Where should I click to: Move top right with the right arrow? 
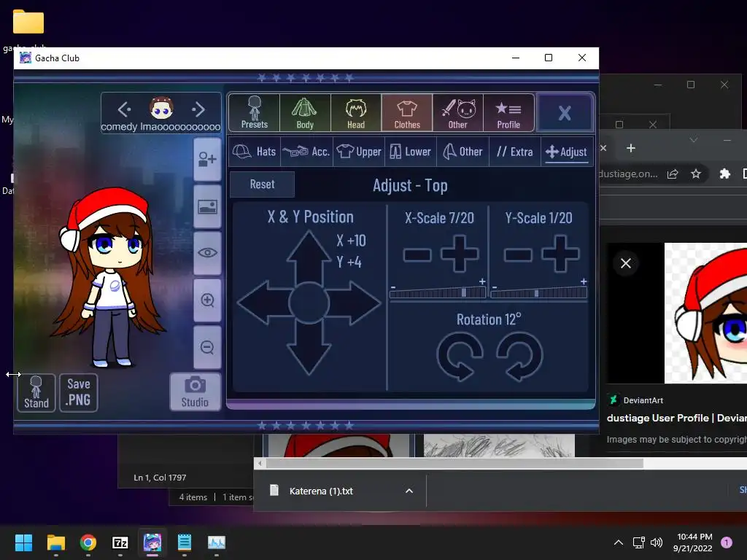pyautogui.click(x=355, y=303)
